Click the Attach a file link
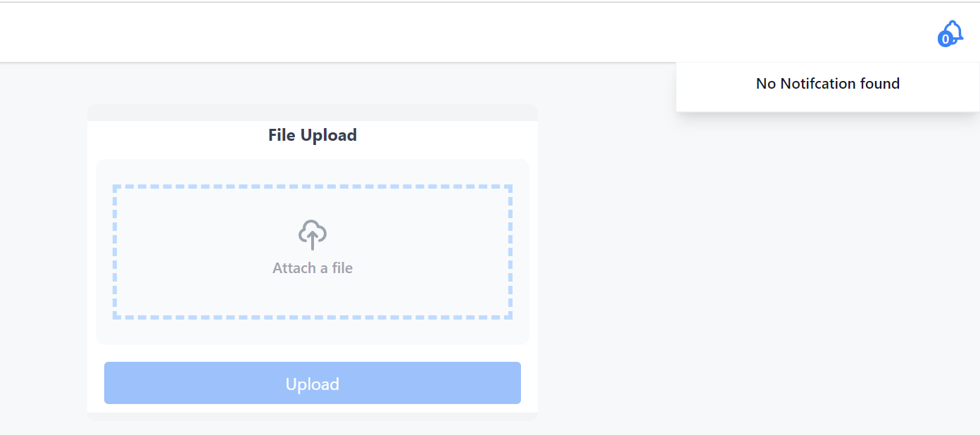Viewport: 980px width, 435px height. point(312,268)
